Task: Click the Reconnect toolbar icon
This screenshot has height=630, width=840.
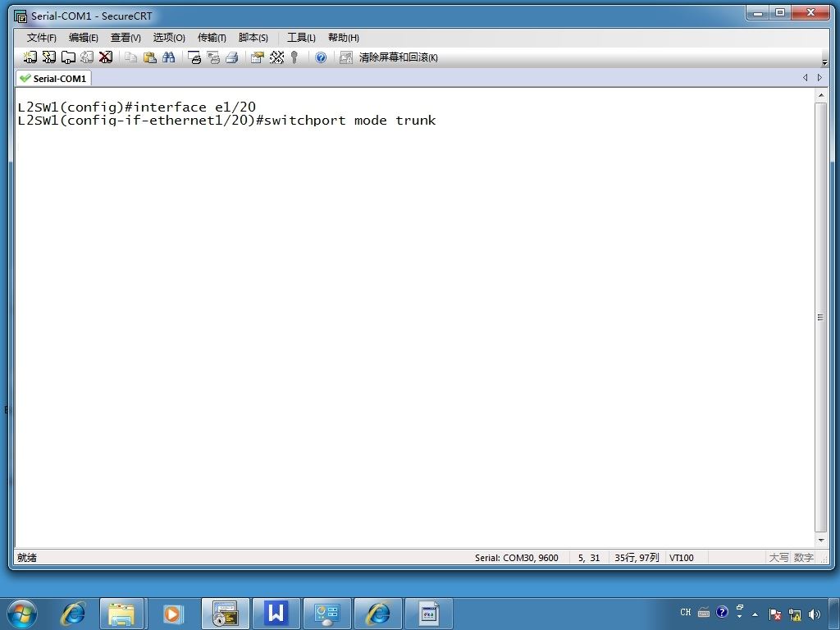Action: pos(87,57)
